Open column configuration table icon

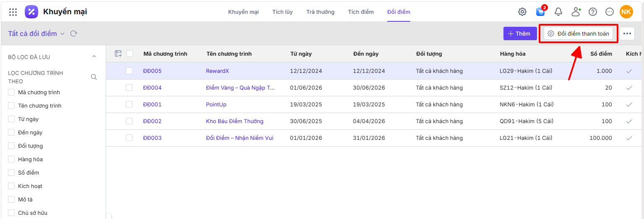click(118, 54)
